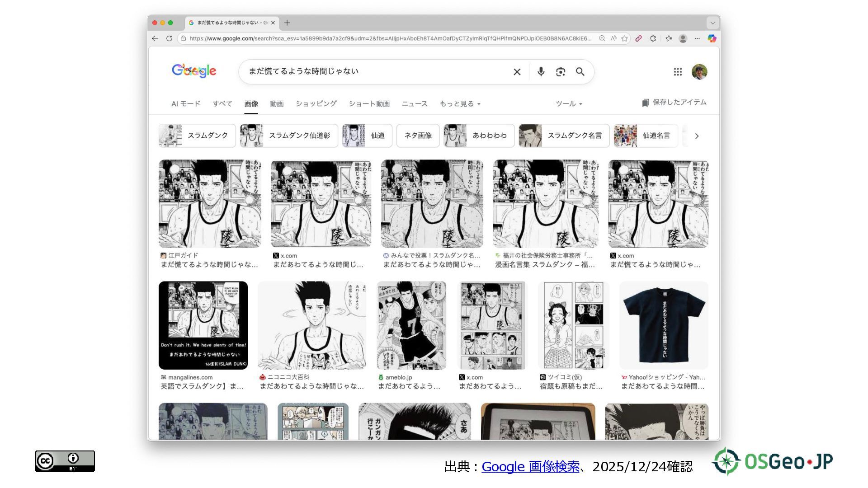
Task: Select the スラムダンク名言 filter chip
Action: (x=564, y=136)
